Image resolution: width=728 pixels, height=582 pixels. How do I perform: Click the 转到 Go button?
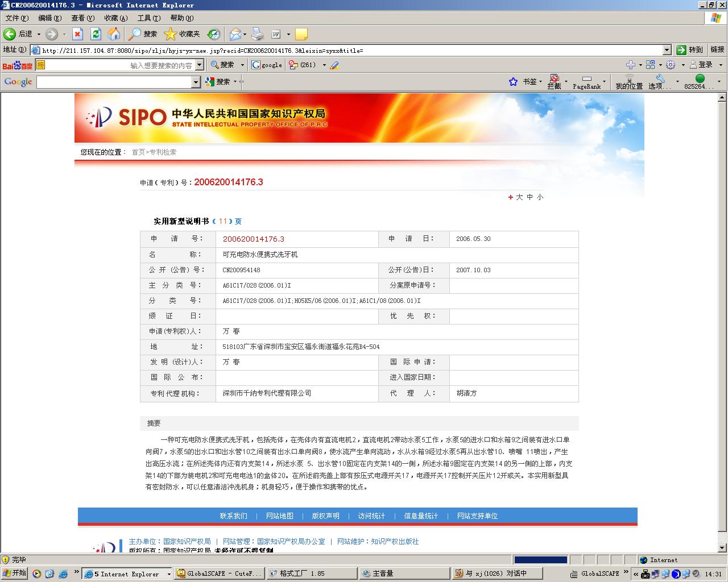[x=689, y=50]
